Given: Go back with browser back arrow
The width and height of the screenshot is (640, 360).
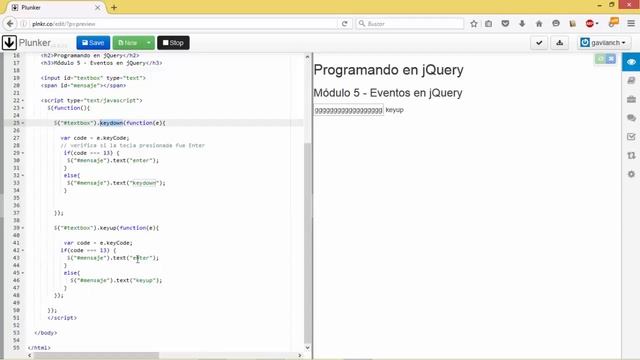Looking at the screenshot, I should (10, 24).
